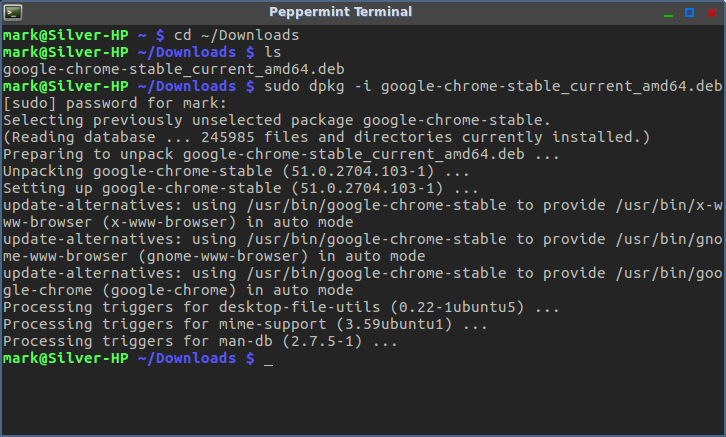Click the 'sudo dpkg -i' command text
726x437 pixels.
[318, 87]
